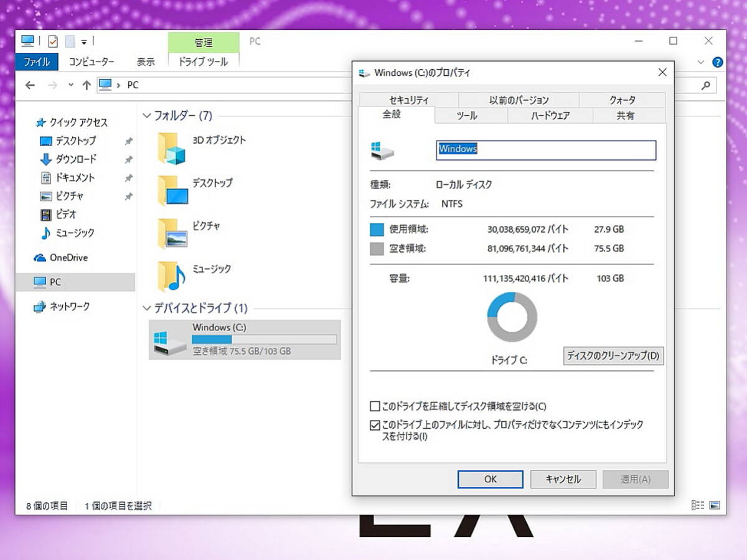Open Explorer help question mark icon

(717, 62)
